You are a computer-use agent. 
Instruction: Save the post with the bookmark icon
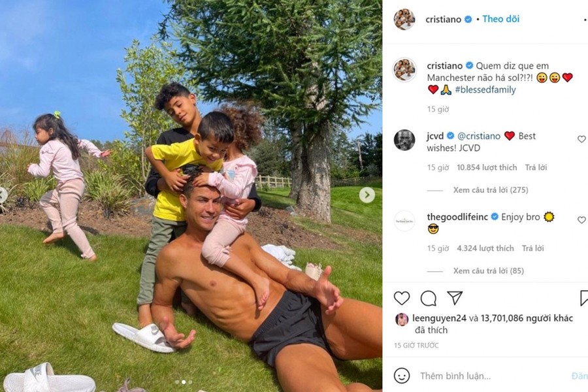click(x=584, y=298)
